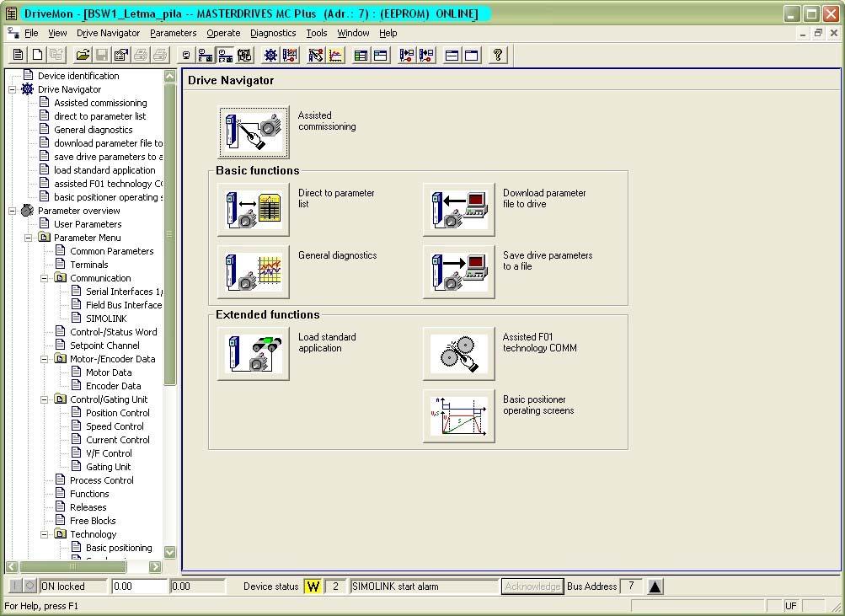Click the first of the paired drive transfer toolbar icons
The image size is (845, 616).
[x=406, y=55]
